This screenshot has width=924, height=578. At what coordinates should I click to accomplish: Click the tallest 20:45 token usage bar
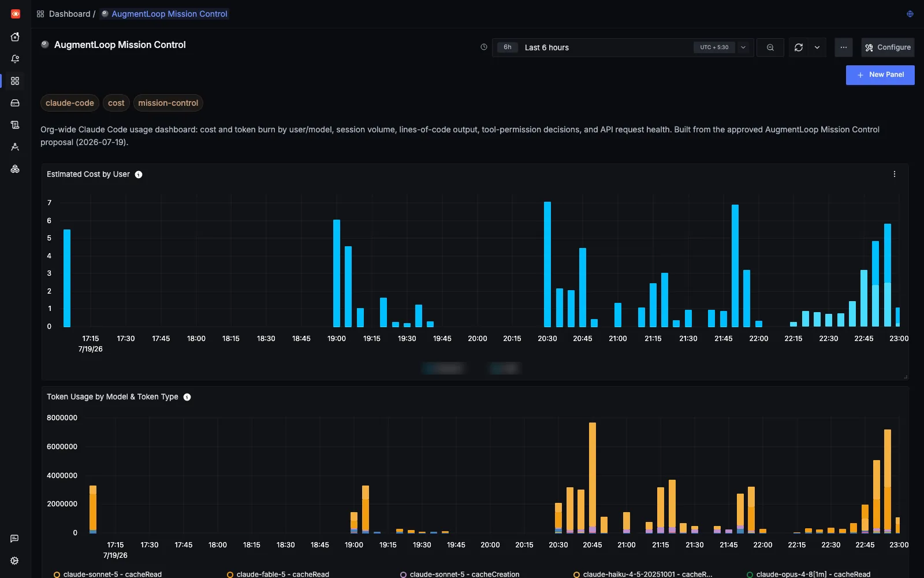coord(593,477)
